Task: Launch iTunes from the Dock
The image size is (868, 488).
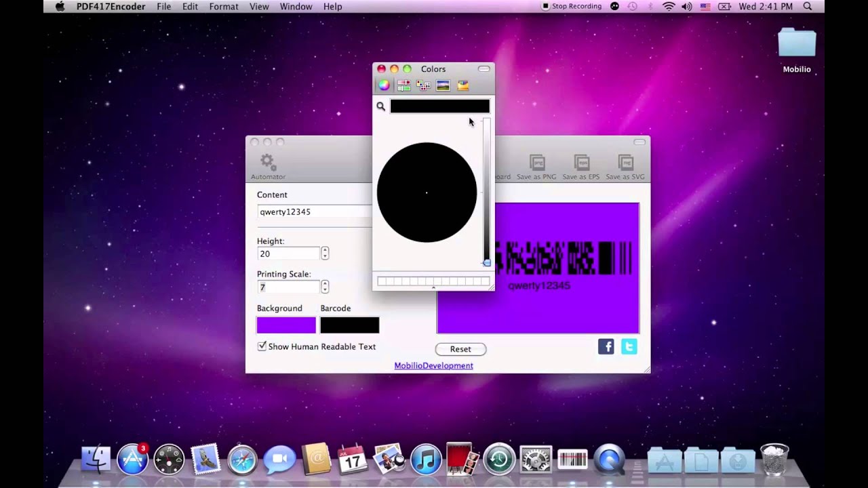Action: 426,460
